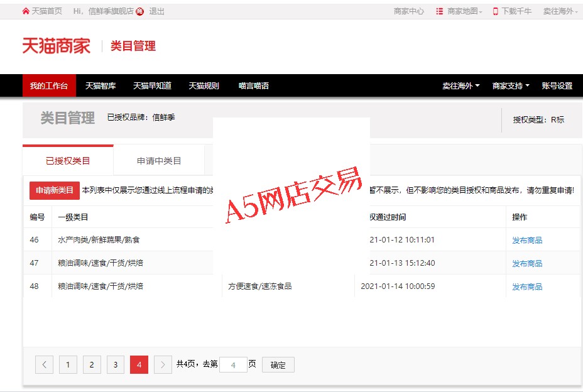Select 我的工作台 menu item
The width and height of the screenshot is (583, 392).
(49, 85)
